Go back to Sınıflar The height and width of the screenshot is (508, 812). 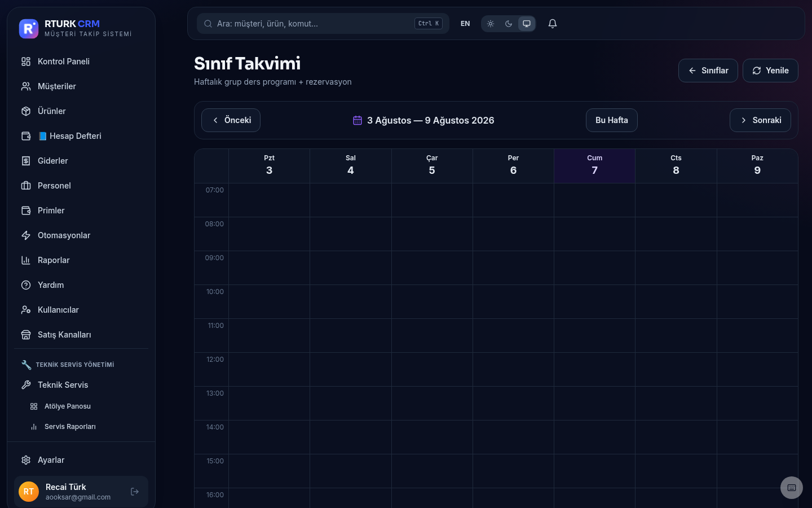708,71
